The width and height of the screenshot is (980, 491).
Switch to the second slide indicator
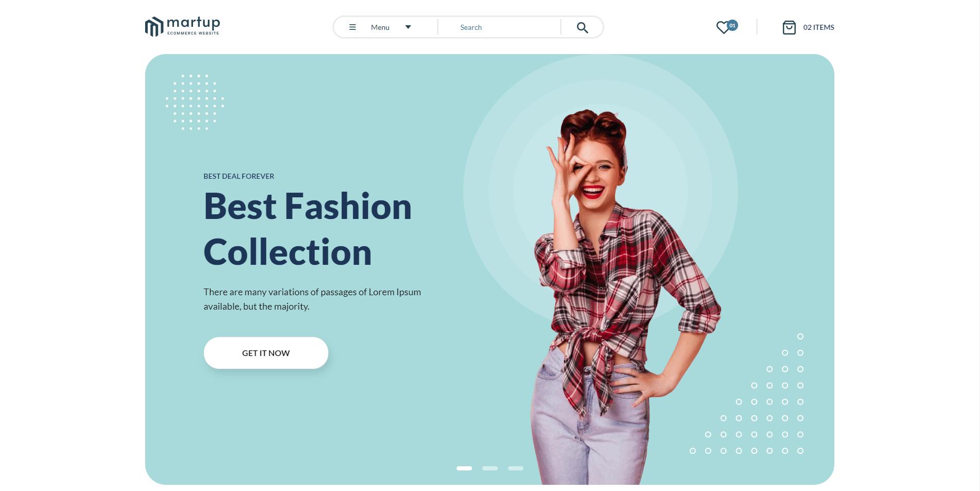[490, 468]
